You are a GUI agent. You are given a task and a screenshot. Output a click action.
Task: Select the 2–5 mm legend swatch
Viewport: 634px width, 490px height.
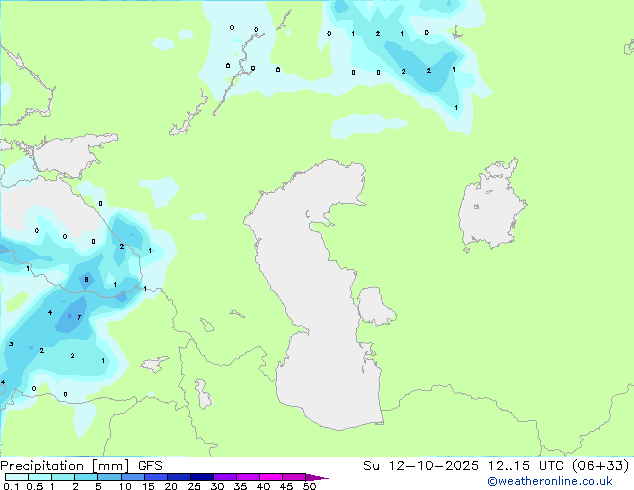pyautogui.click(x=86, y=477)
